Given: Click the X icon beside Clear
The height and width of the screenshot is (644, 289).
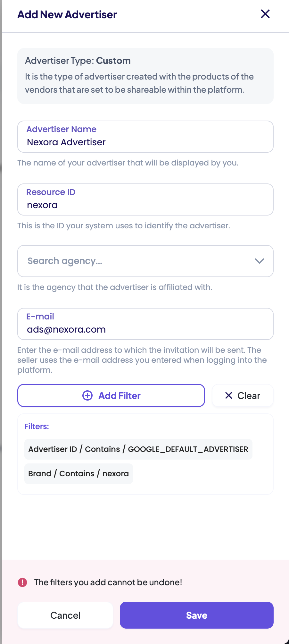Looking at the screenshot, I should pos(228,395).
